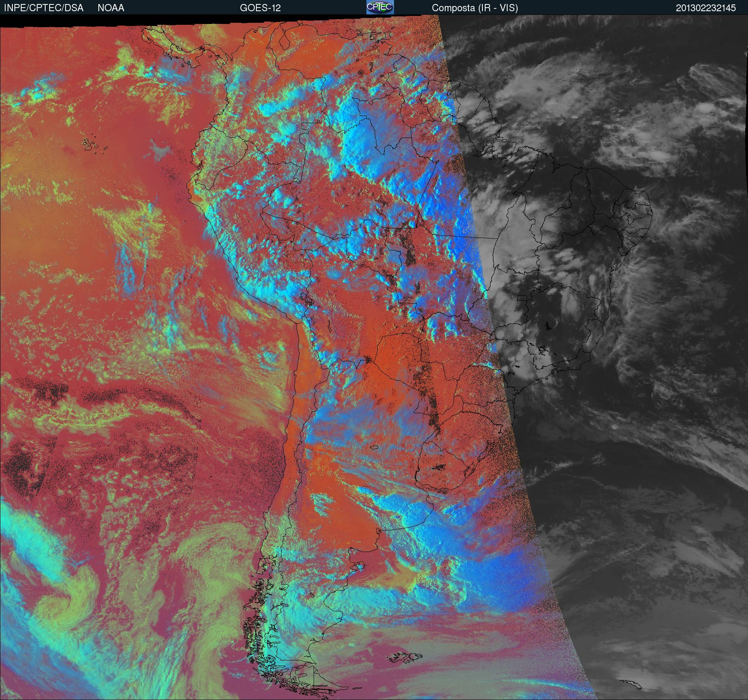The width and height of the screenshot is (748, 700).
Task: Click the CPTEC logo in header
Action: point(380,7)
